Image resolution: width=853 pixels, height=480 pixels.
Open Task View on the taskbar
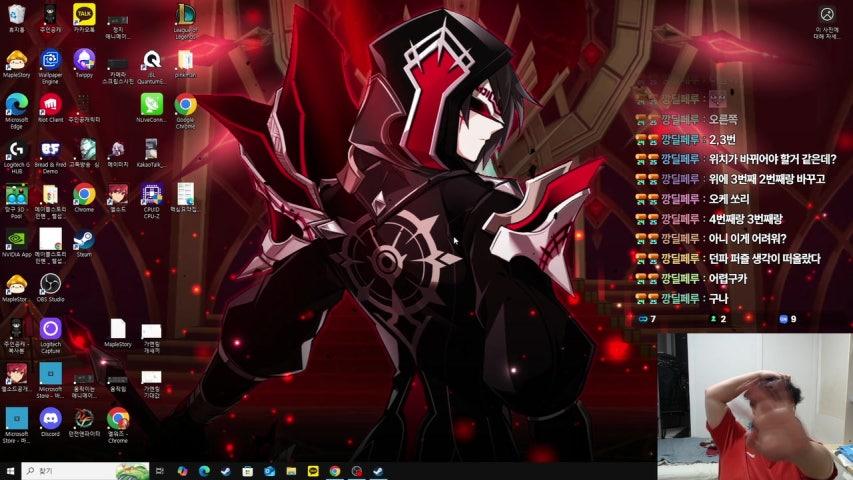pyautogui.click(x=160, y=471)
